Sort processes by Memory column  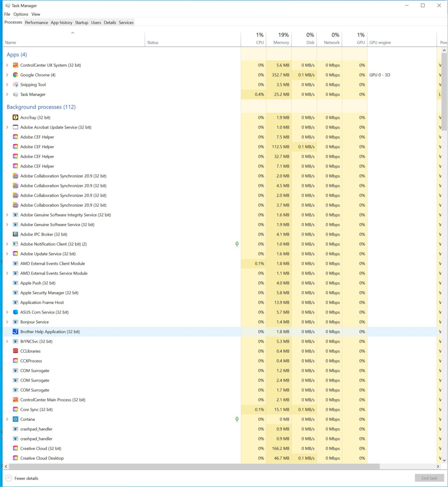[279, 39]
